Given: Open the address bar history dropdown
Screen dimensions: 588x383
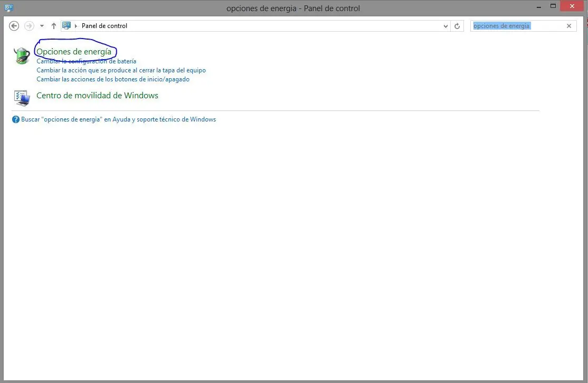Looking at the screenshot, I should click(445, 26).
